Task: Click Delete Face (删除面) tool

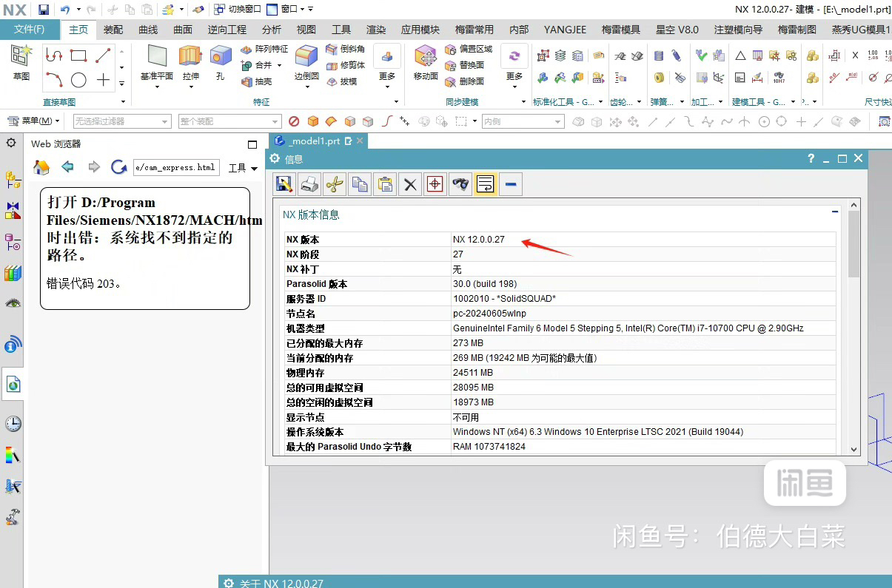Action: 465,81
